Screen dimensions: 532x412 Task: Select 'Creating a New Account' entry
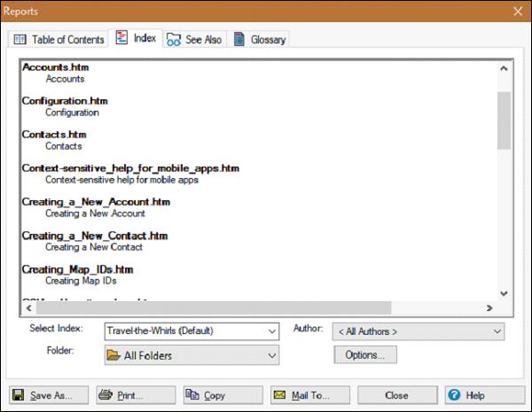[x=96, y=214]
